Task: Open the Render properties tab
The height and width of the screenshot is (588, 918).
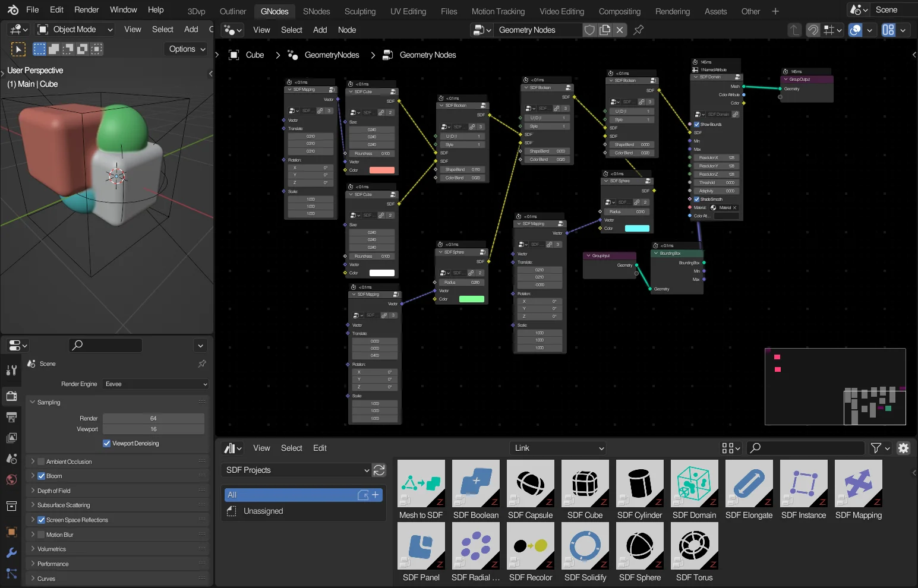Action: pyautogui.click(x=12, y=396)
